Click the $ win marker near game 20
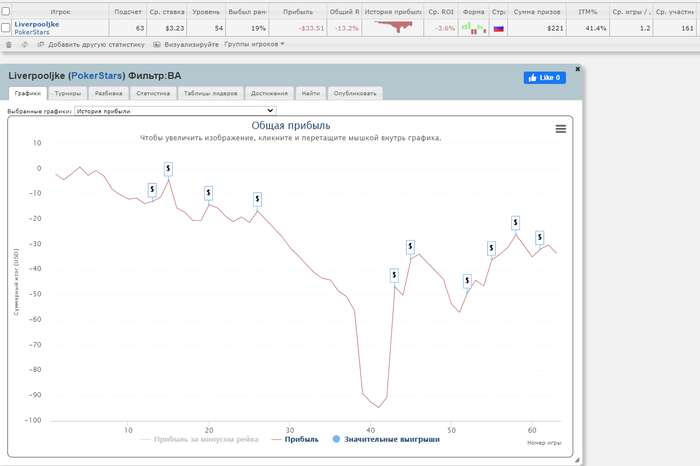 point(208,193)
